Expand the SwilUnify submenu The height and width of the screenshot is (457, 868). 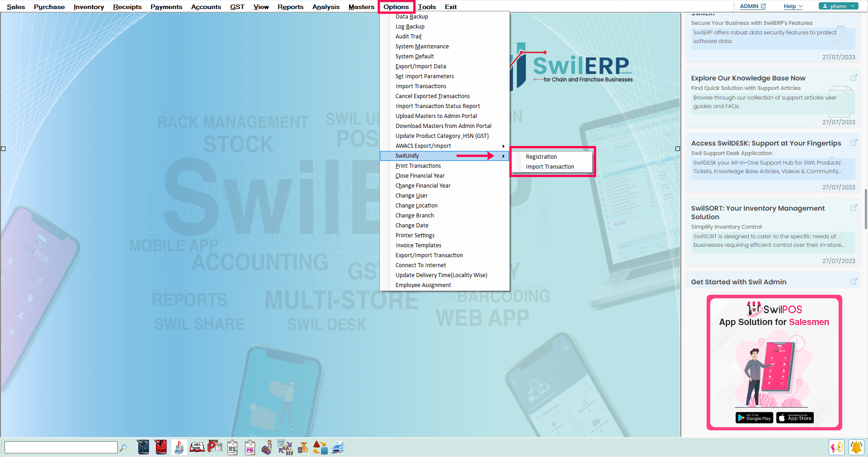(x=444, y=156)
